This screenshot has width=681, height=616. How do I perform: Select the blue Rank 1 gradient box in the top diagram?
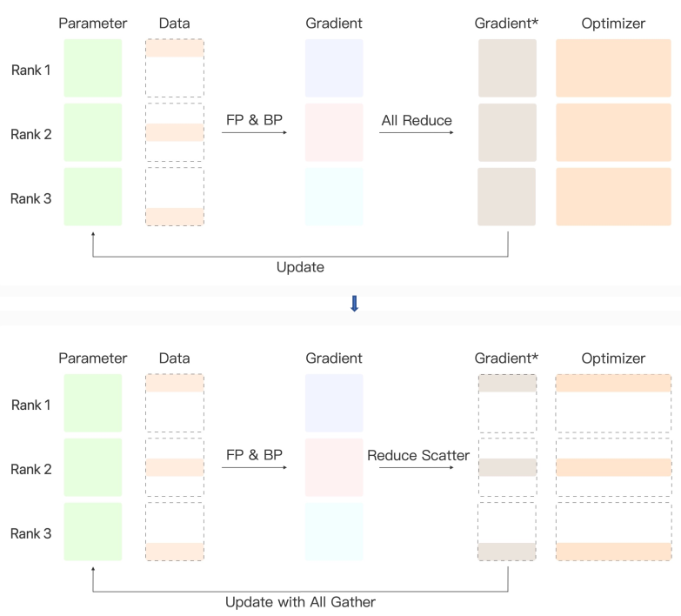[x=334, y=68]
